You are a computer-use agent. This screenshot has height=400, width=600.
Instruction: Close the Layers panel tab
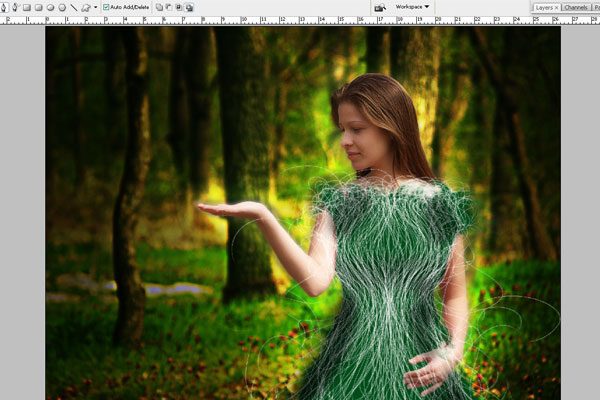[557, 7]
